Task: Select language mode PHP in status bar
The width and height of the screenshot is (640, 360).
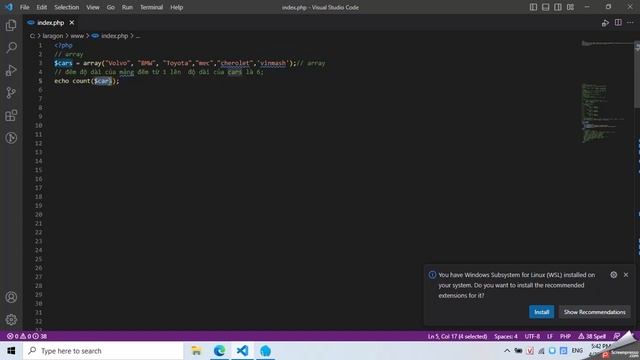Action: [x=565, y=336]
